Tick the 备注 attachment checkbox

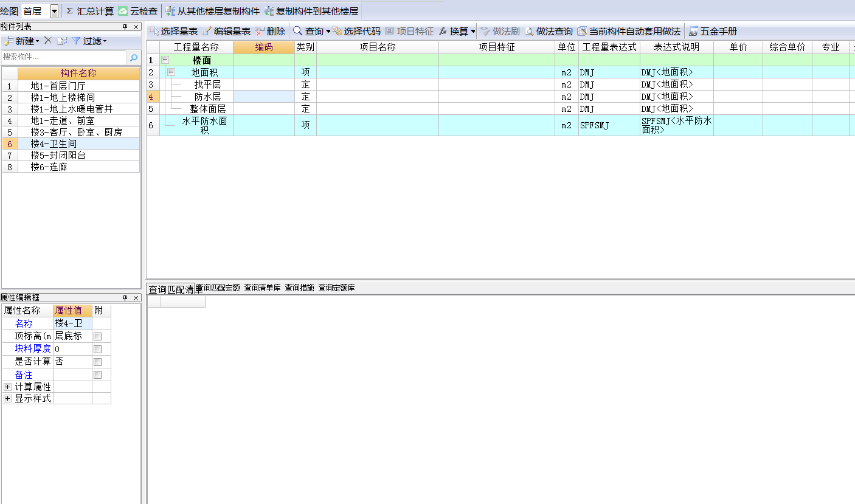click(97, 375)
